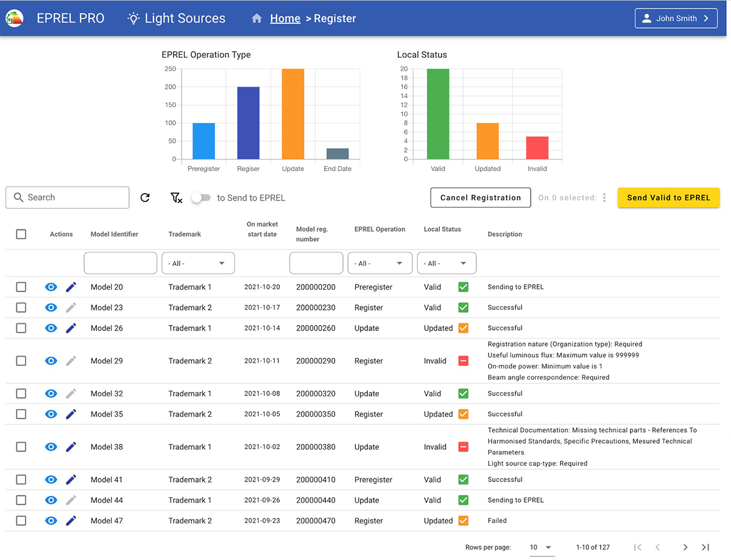Edit the Model 26 entry
The width and height of the screenshot is (731, 560).
(71, 327)
